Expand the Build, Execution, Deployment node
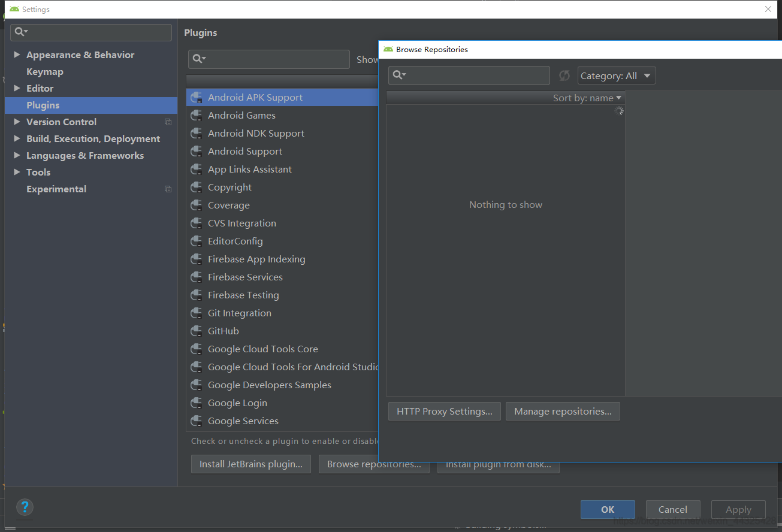Viewport: 782px width, 532px height. click(x=17, y=138)
